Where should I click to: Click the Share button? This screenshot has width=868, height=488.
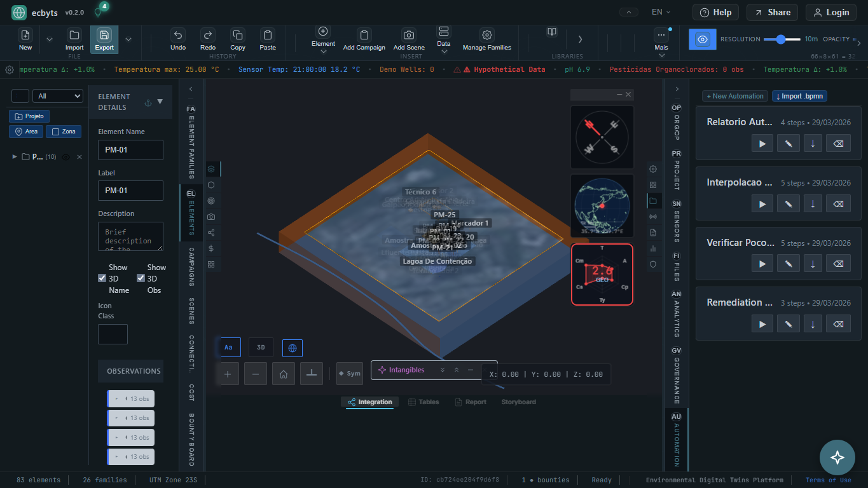[x=772, y=12]
